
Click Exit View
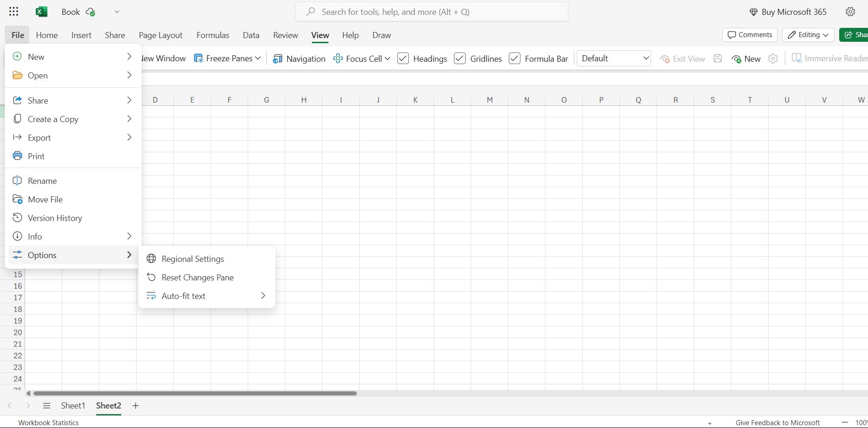click(x=682, y=58)
